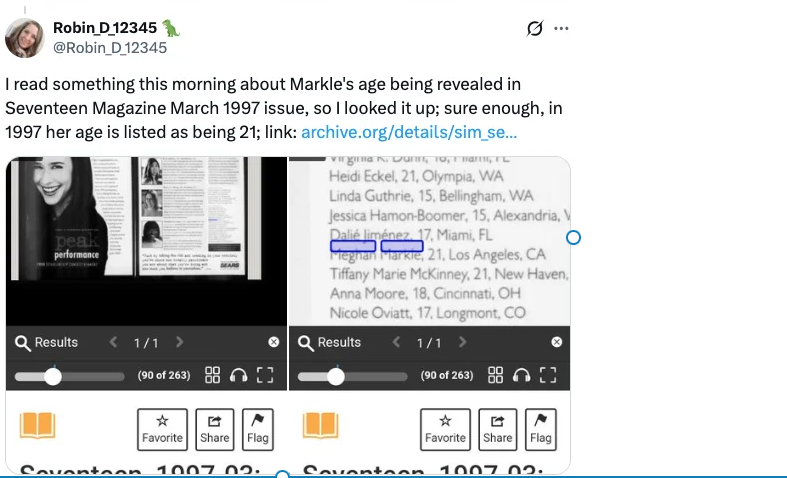This screenshot has width=787, height=478.
Task: Click the right Share button
Action: [497, 427]
